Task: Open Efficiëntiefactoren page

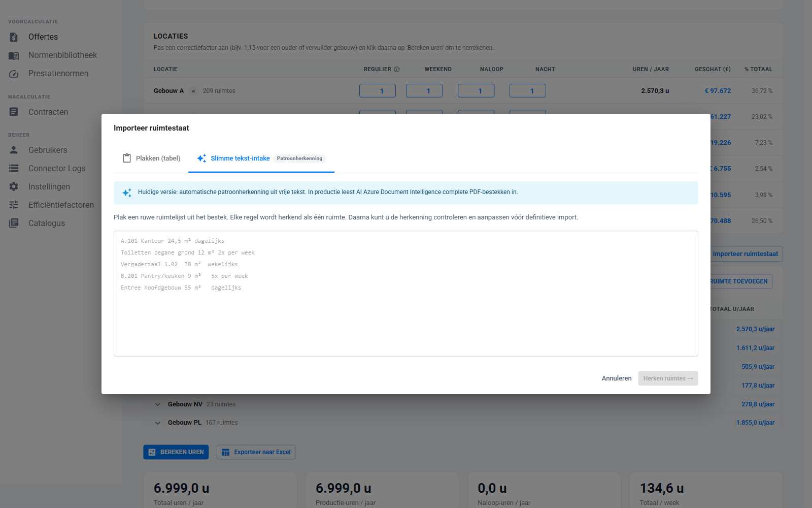Action: coord(61,205)
